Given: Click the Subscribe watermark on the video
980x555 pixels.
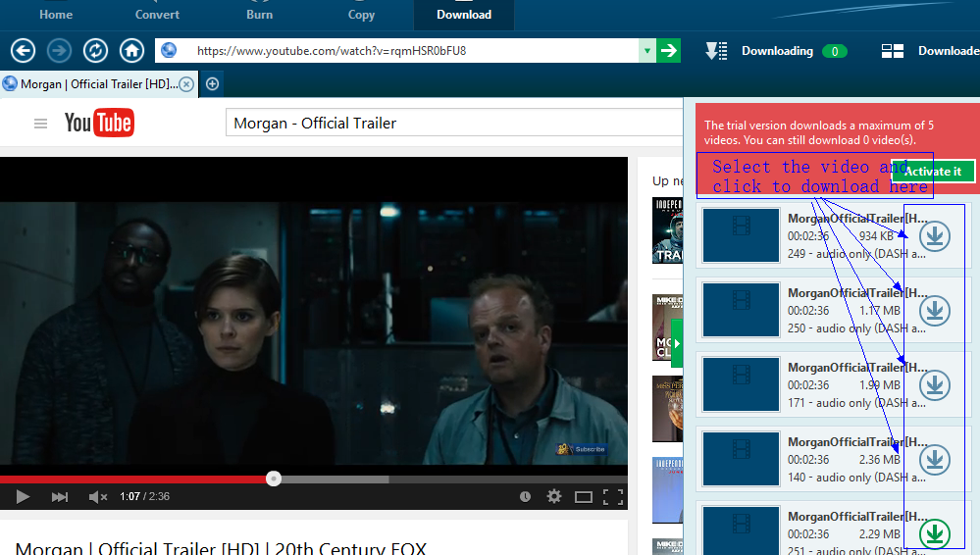Looking at the screenshot, I should click(x=582, y=449).
